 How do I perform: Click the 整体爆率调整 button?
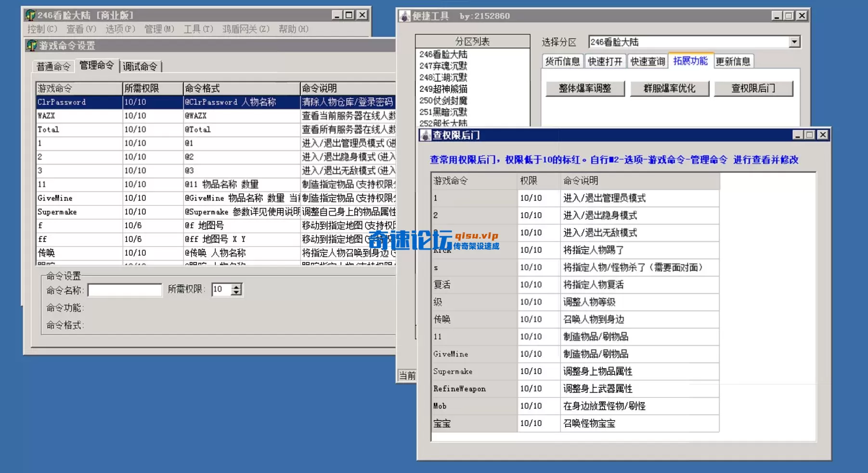click(584, 89)
